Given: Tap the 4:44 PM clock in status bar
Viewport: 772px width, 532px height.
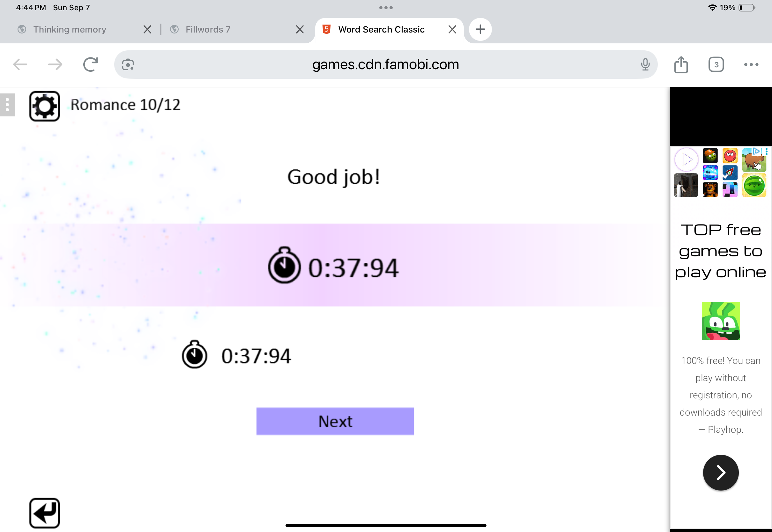Looking at the screenshot, I should [x=31, y=7].
